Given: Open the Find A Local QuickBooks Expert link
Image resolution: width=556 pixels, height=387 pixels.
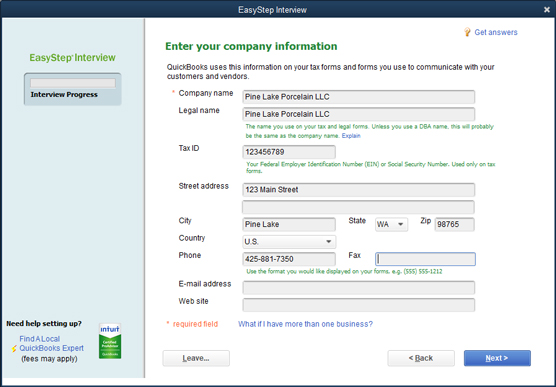Looking at the screenshot, I should click(x=51, y=344).
